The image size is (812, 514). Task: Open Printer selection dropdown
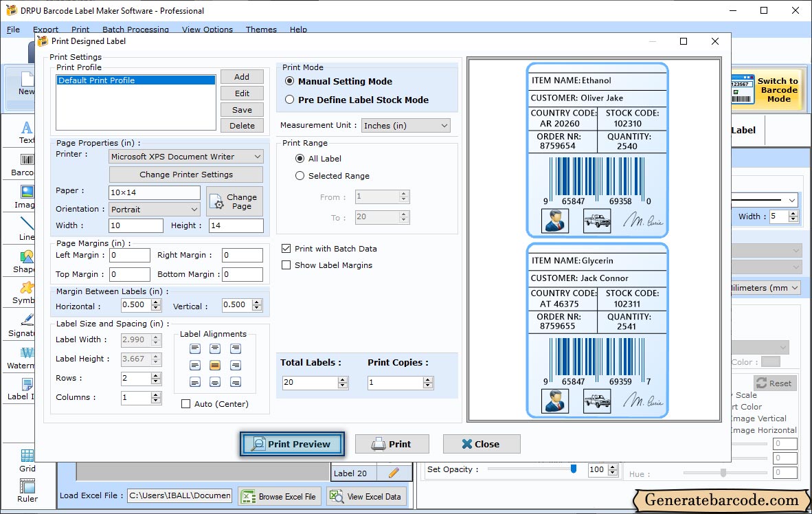pos(186,157)
